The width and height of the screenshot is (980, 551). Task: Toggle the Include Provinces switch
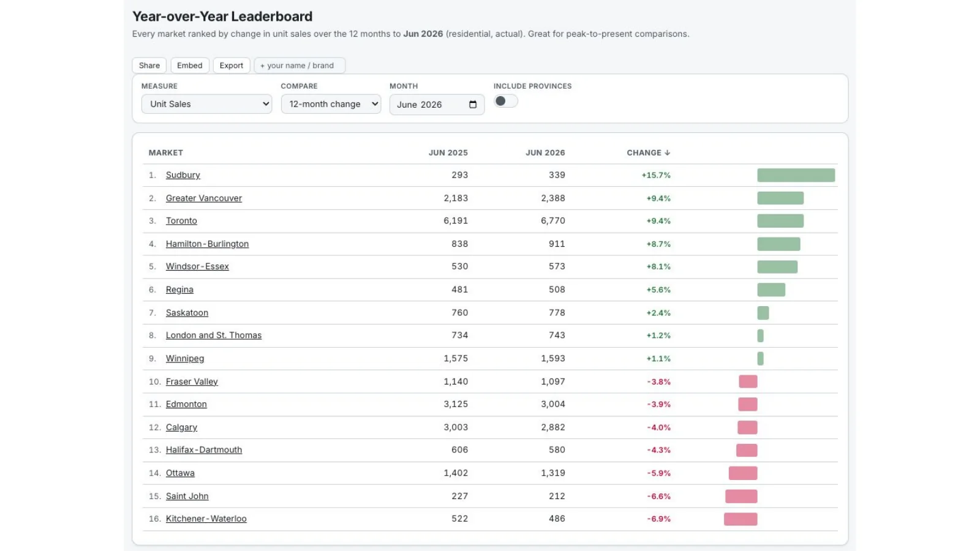(x=506, y=101)
